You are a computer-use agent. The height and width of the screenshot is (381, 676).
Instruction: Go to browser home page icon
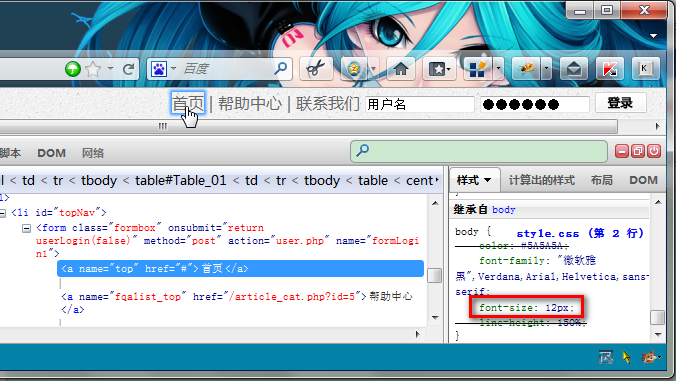pos(401,69)
